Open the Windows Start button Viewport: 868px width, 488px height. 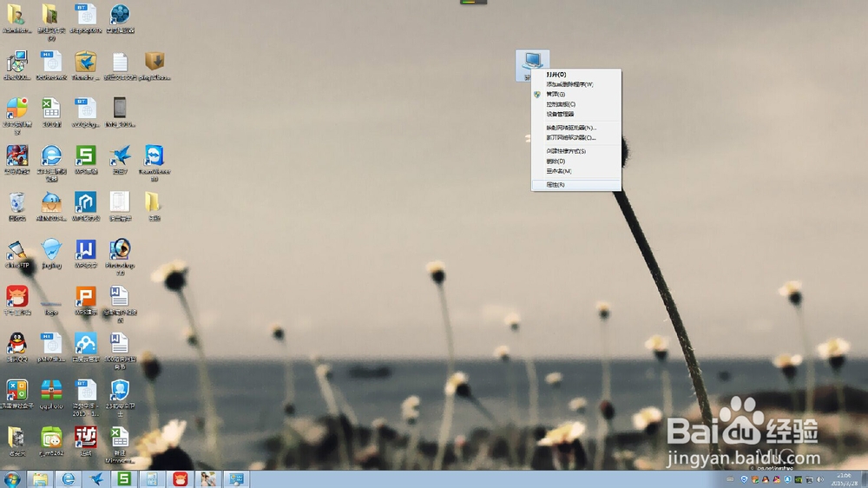(x=11, y=479)
